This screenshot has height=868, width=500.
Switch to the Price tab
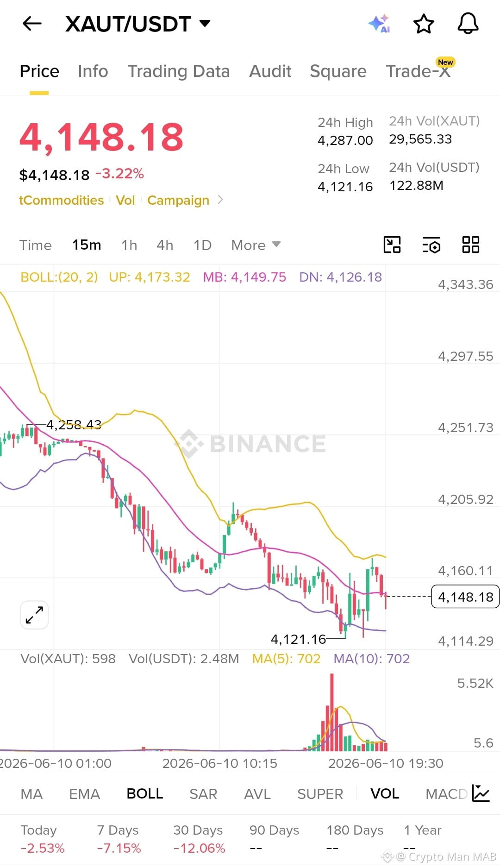coord(39,71)
